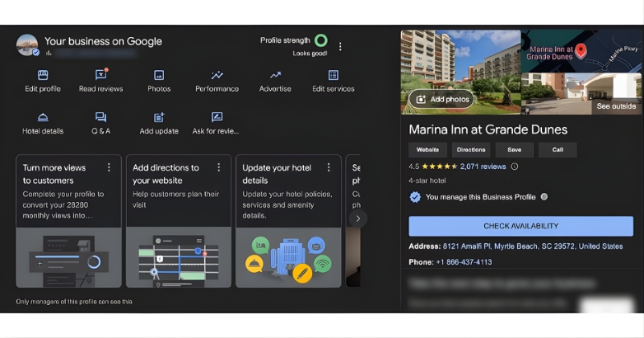Open the Turn more views to customers card
644x338 pixels.
(68, 221)
